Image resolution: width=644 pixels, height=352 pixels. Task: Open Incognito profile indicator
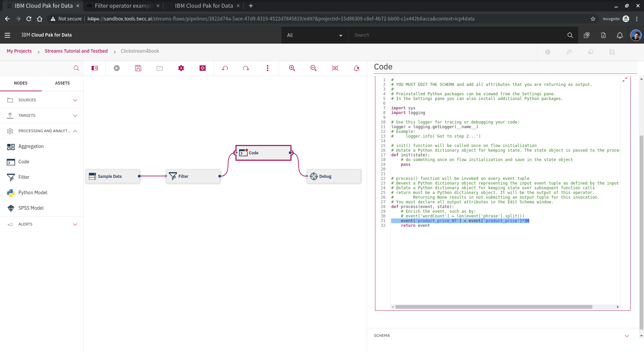pos(616,19)
